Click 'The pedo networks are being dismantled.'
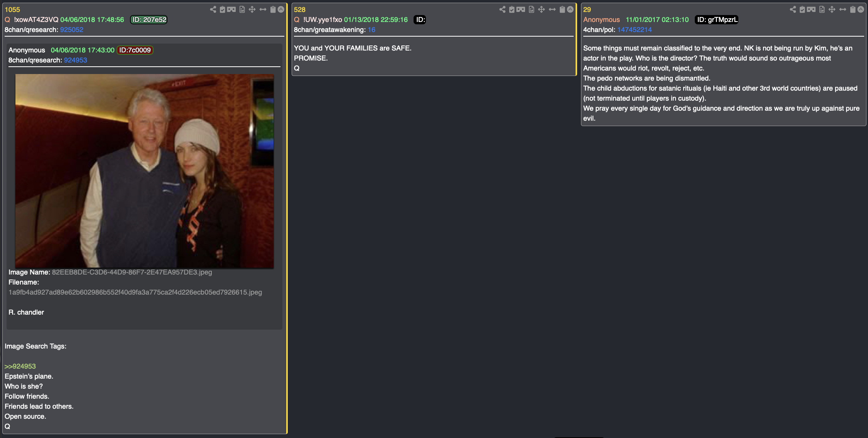Screen dimensions: 868x438 647,78
